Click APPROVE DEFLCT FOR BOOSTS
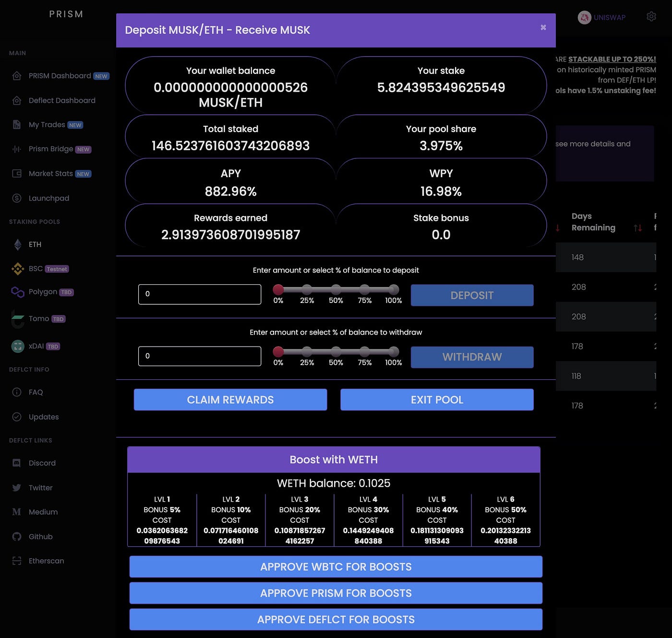672x638 pixels. [336, 620]
